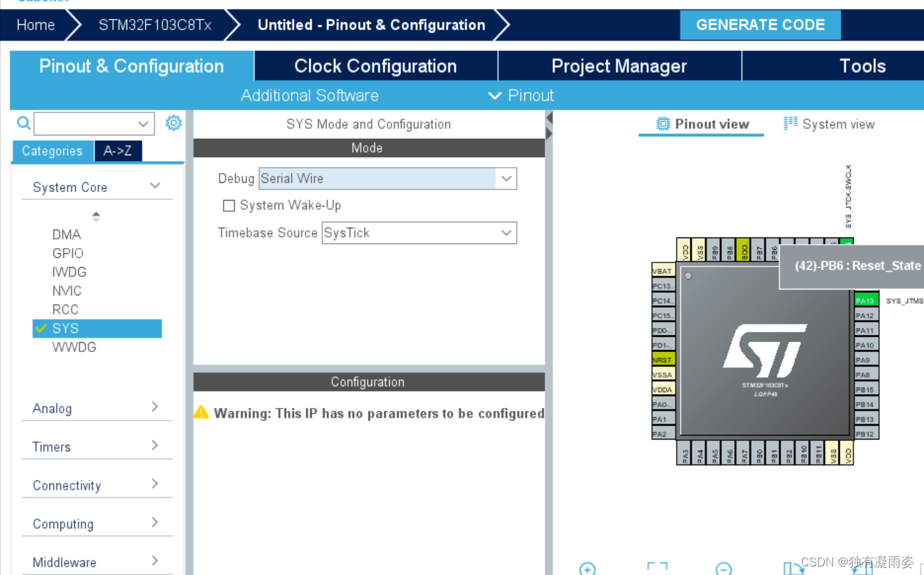Click the sort arrows above DMA
The width and height of the screenshot is (924, 575).
coord(96,216)
